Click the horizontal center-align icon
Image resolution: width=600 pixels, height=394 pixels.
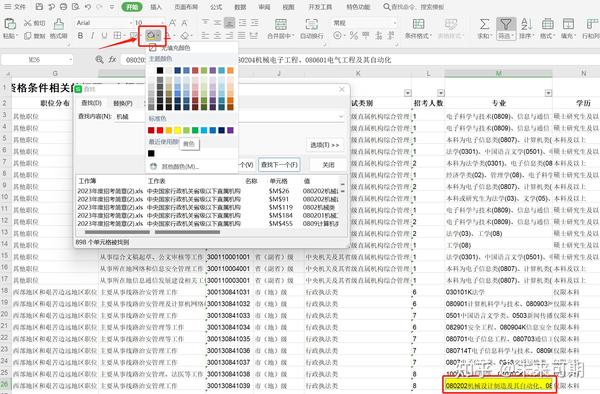[x=217, y=36]
